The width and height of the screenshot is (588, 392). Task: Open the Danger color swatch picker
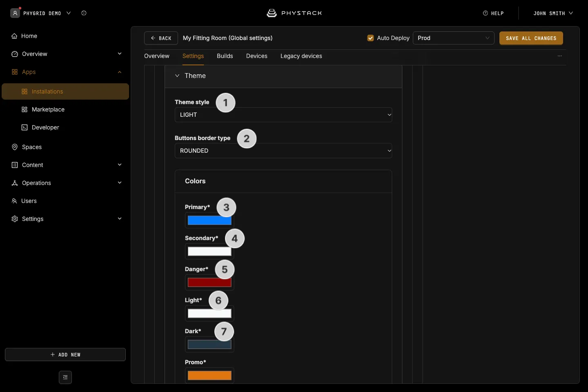click(x=209, y=283)
